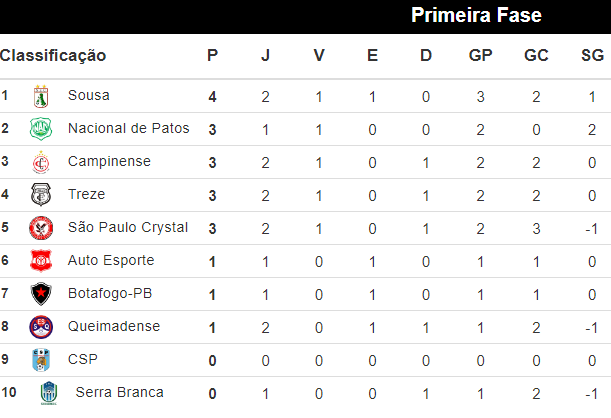This screenshot has width=611, height=418.
Task: Click the Treze team crest
Action: 41,195
